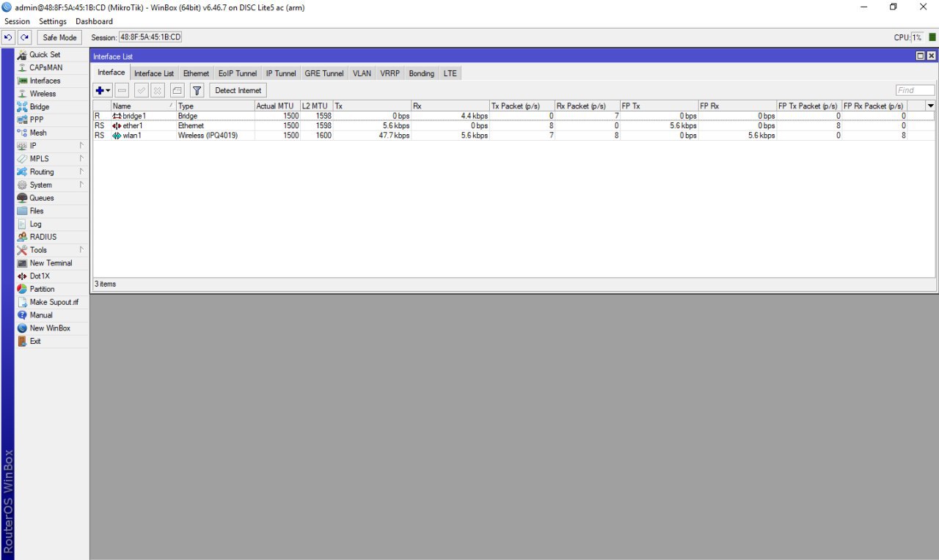
Task: Open PPP in the sidebar
Action: (x=51, y=119)
